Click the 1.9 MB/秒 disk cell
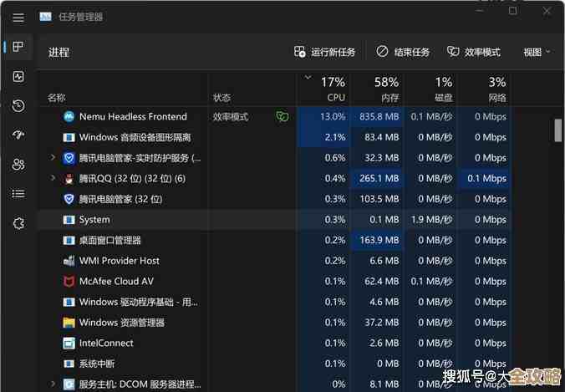 point(430,220)
